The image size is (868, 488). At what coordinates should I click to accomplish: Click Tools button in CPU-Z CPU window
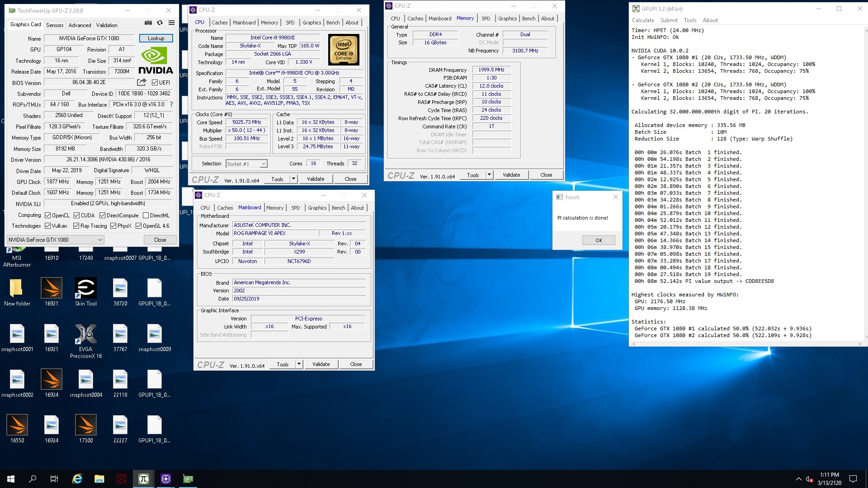coord(277,179)
